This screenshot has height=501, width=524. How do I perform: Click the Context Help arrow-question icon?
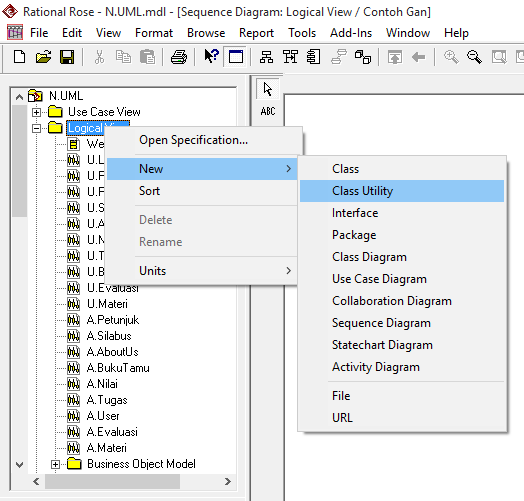(x=211, y=56)
